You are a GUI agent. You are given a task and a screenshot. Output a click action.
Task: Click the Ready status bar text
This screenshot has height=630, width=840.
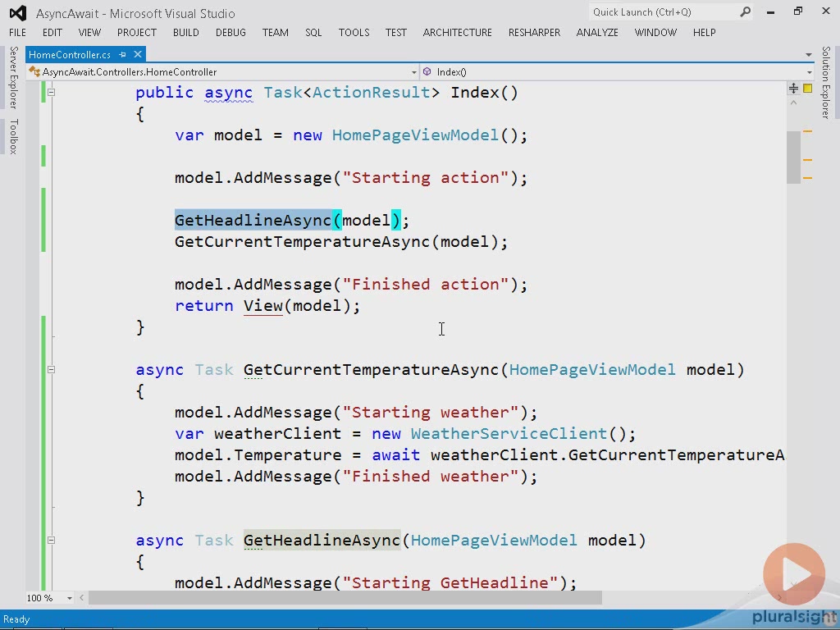point(16,619)
